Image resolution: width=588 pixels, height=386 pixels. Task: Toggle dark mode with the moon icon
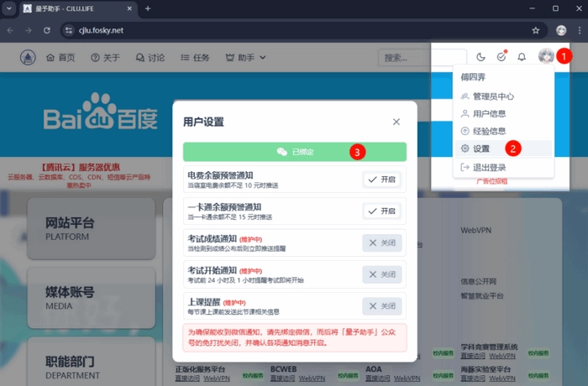point(481,57)
